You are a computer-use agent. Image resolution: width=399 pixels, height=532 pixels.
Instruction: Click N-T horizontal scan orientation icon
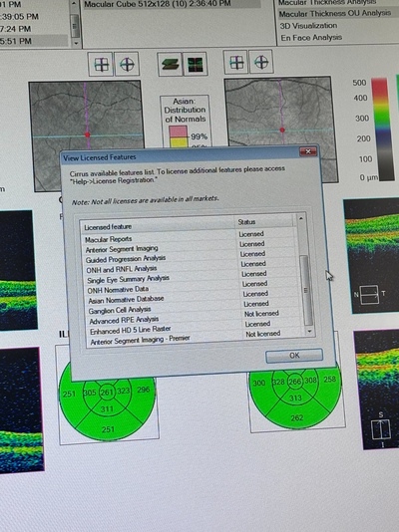point(369,295)
